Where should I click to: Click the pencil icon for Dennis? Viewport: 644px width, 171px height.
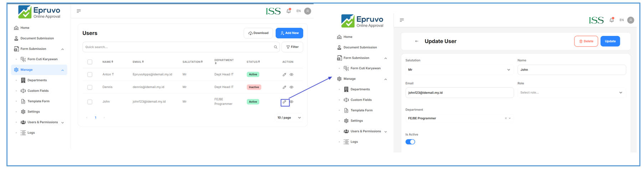(284, 87)
